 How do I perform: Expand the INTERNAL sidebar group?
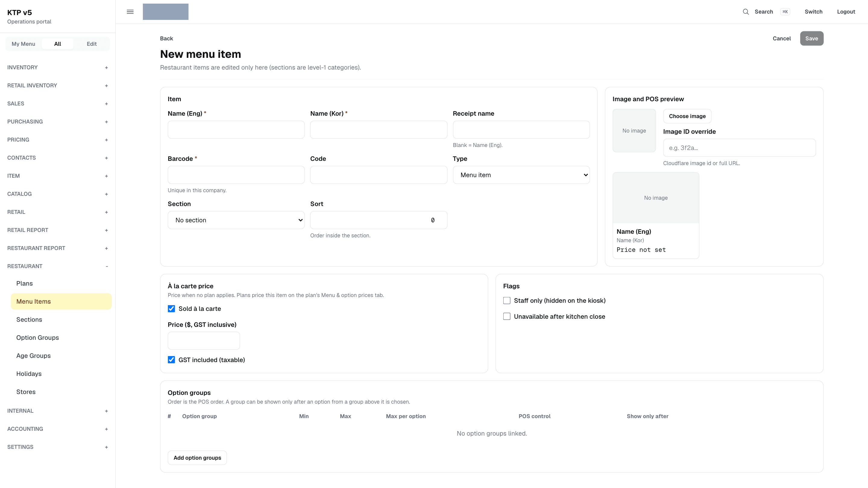coord(58,411)
